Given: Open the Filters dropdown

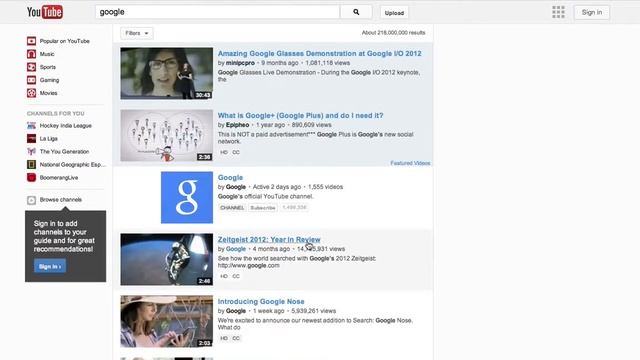Looking at the screenshot, I should pos(137,33).
